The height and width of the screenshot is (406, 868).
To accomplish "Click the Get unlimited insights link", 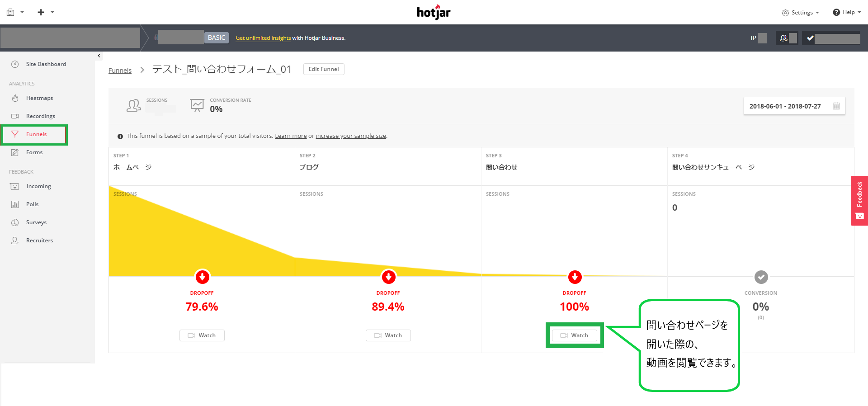I will pyautogui.click(x=263, y=38).
